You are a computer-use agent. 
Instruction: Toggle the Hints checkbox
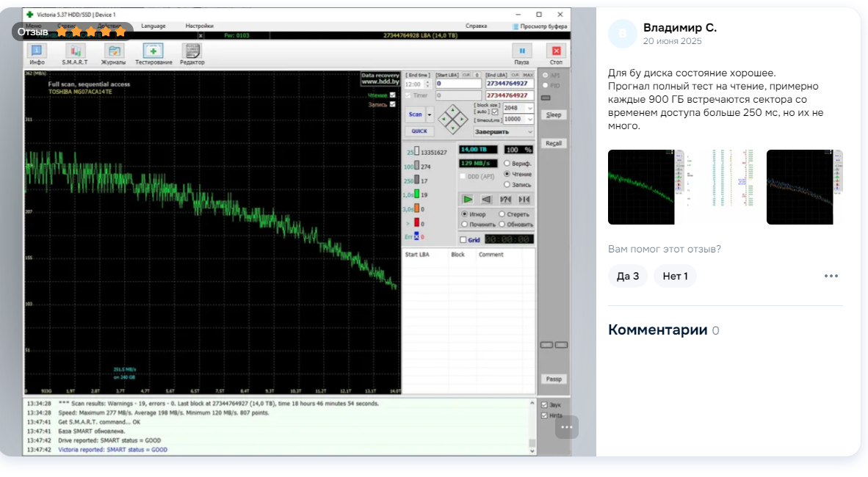544,415
